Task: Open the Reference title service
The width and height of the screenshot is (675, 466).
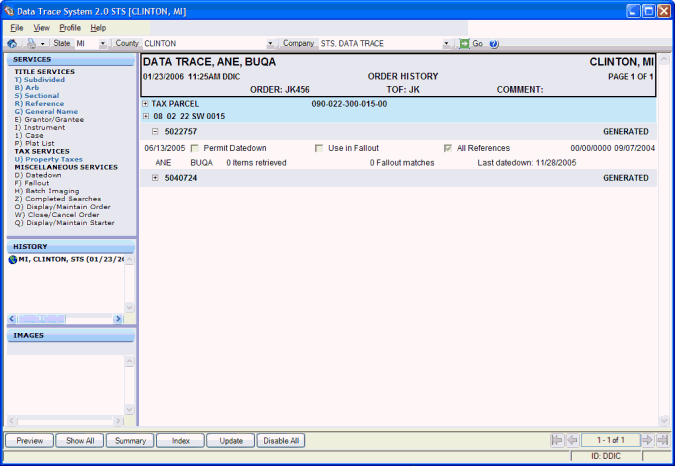Action: pyautogui.click(x=39, y=104)
